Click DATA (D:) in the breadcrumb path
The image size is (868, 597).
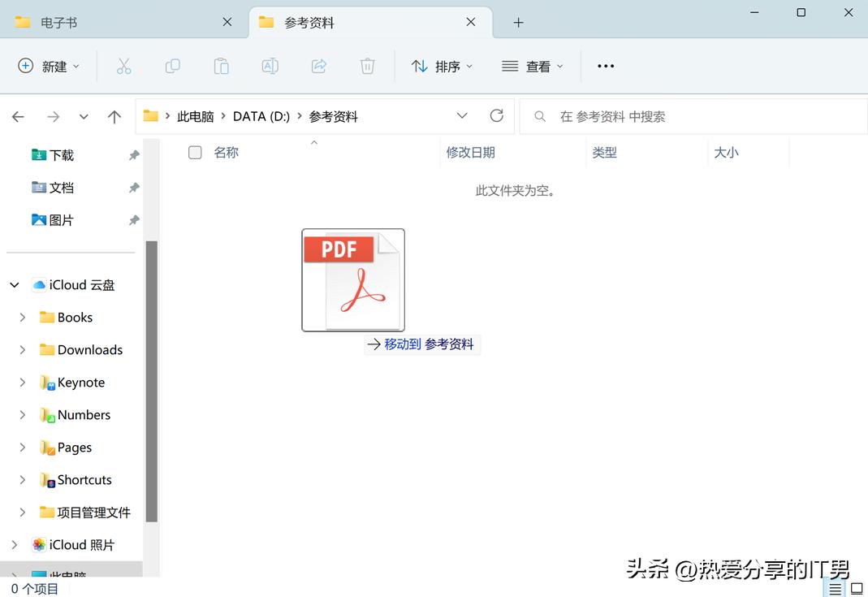click(261, 115)
